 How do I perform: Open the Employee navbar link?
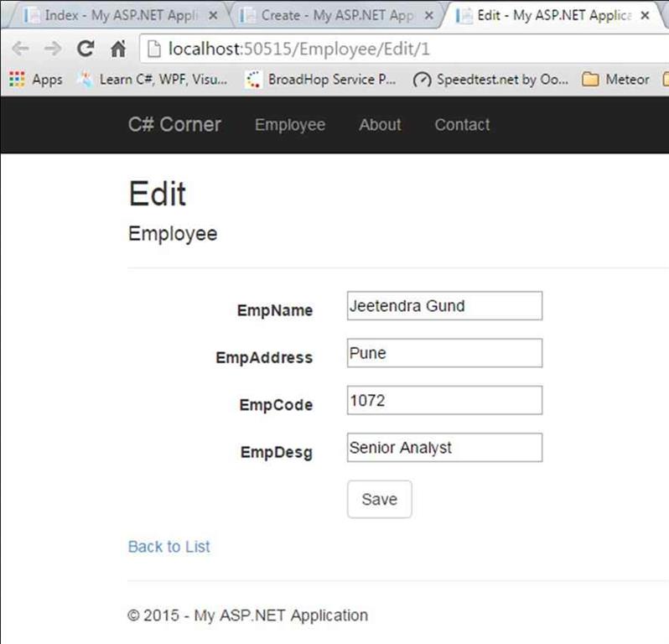coord(289,125)
